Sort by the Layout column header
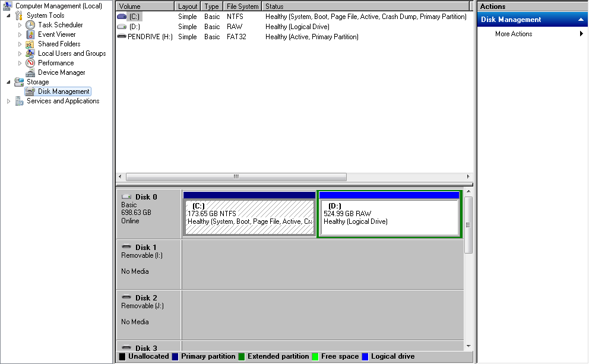Screen dimensions: 589x364 [188, 7]
